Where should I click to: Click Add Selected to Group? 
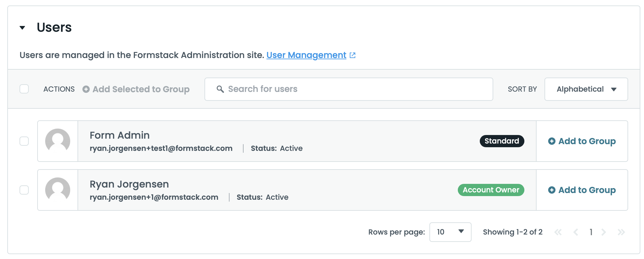[x=136, y=89]
